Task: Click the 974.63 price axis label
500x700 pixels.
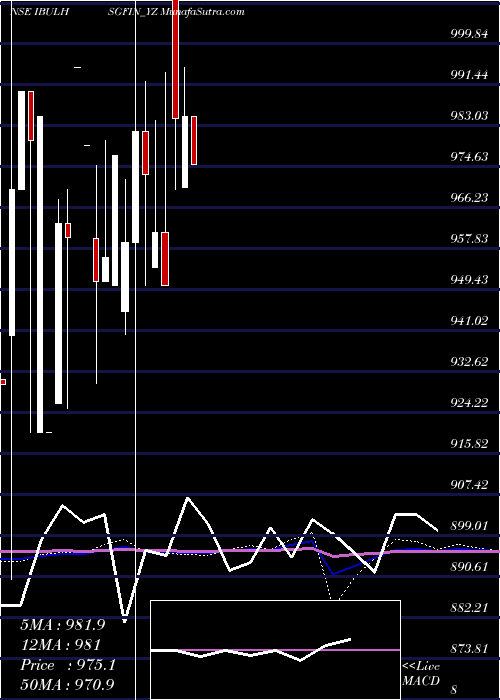Action: (469, 157)
